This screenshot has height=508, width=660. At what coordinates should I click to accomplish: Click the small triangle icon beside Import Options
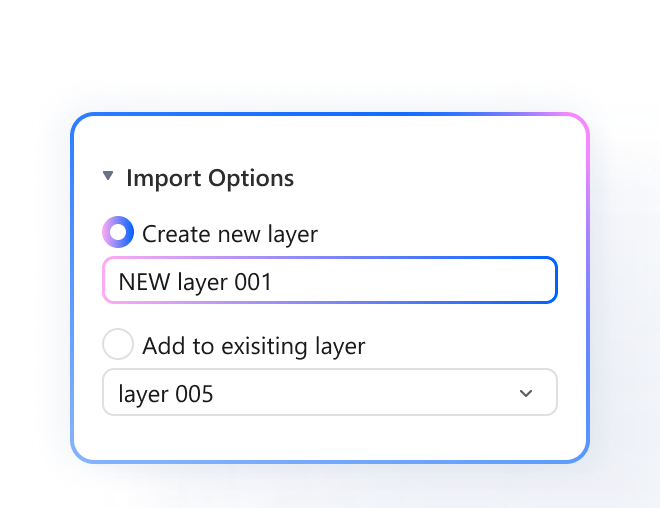point(108,177)
